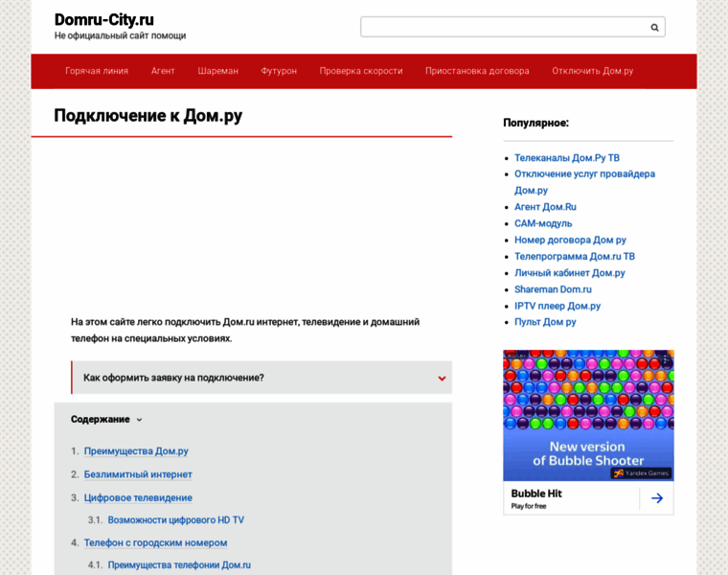Jump to Преимущества Дом.ру section
The height and width of the screenshot is (575, 728).
coord(136,451)
